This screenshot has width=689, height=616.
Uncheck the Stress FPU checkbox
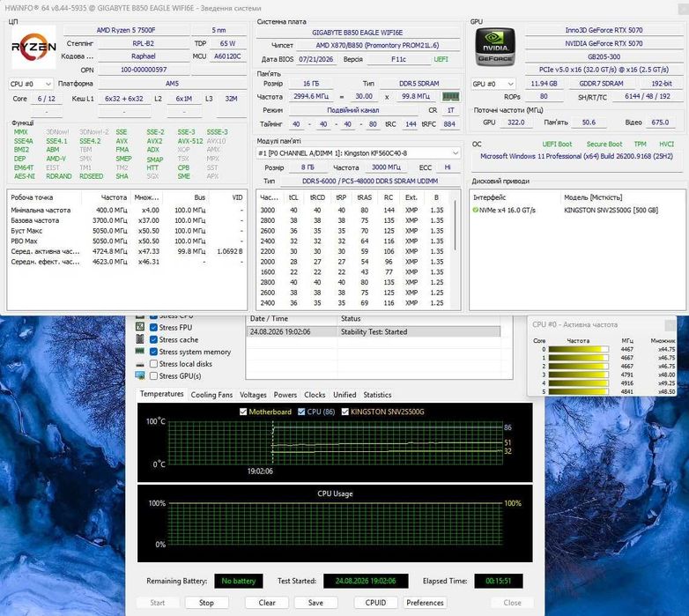(x=154, y=327)
